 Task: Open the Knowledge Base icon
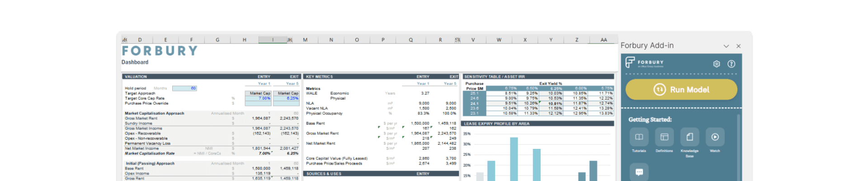(689, 137)
